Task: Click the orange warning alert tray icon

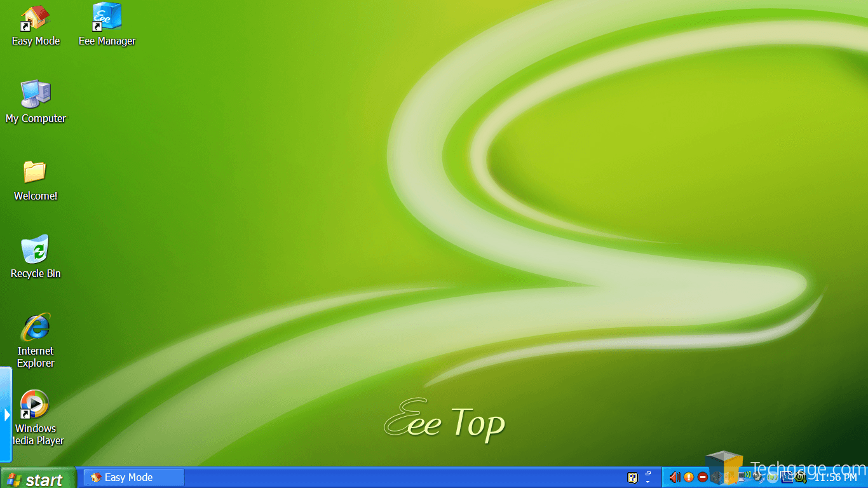Action: (x=689, y=477)
